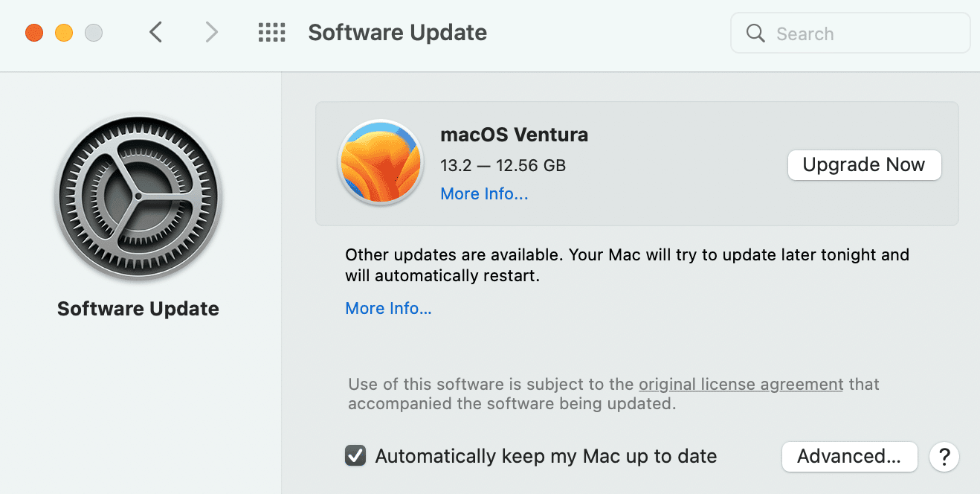This screenshot has height=494, width=980.
Task: Click the magnifying glass in the search field
Action: click(x=755, y=33)
